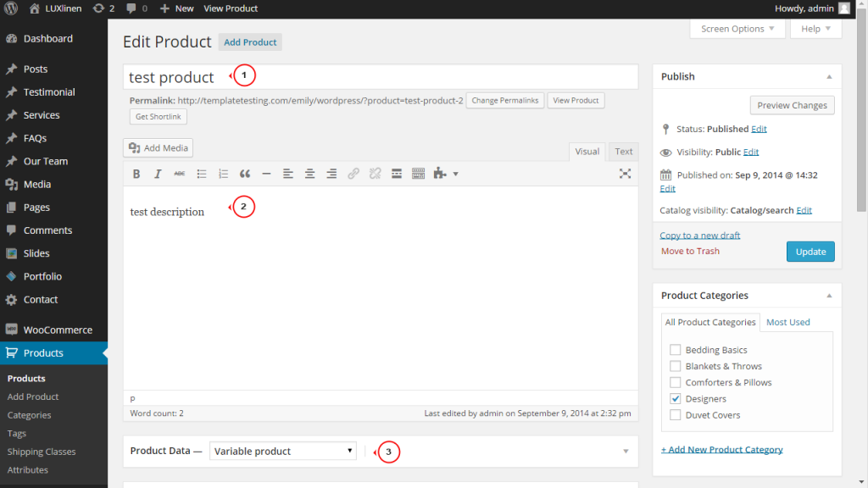Insert a horizontal line
Screen dimensions: 868x488
coord(266,174)
